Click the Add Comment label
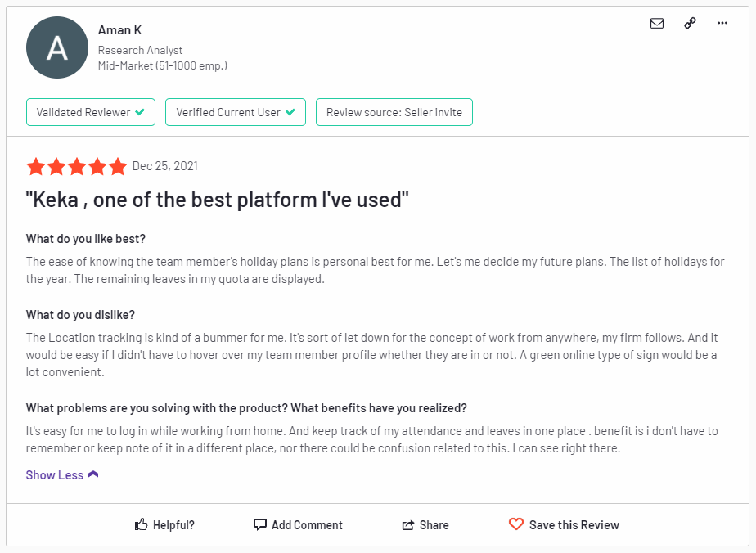This screenshot has height=553, width=756. 307,525
